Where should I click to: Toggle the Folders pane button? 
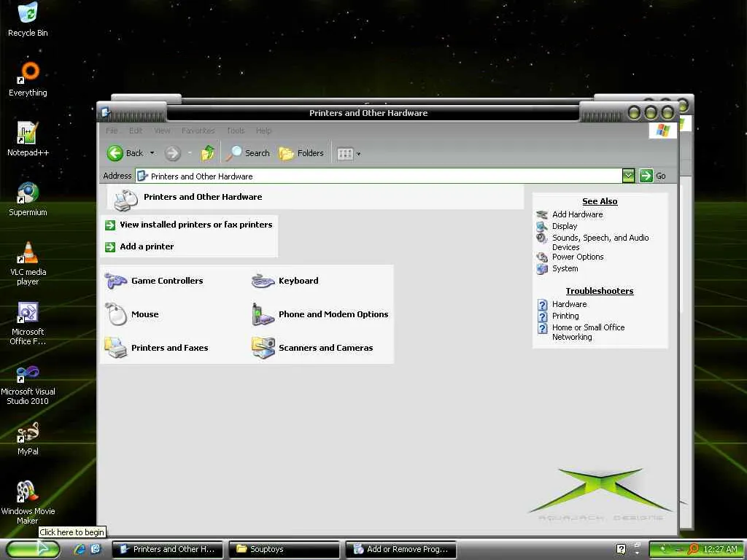[301, 153]
